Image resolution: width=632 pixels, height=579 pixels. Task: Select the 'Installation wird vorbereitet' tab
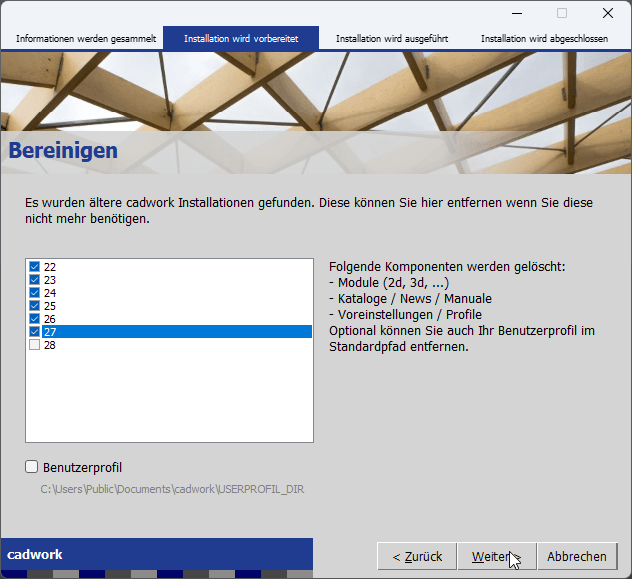click(241, 39)
